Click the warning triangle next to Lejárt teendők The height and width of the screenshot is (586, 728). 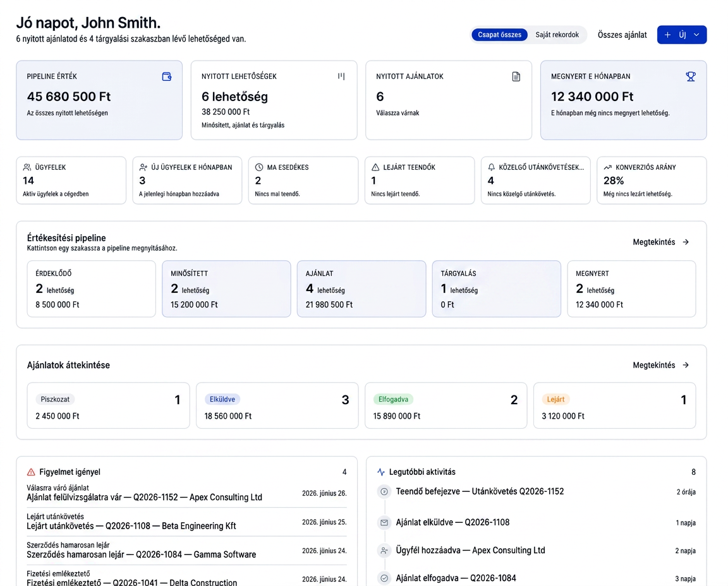(375, 167)
